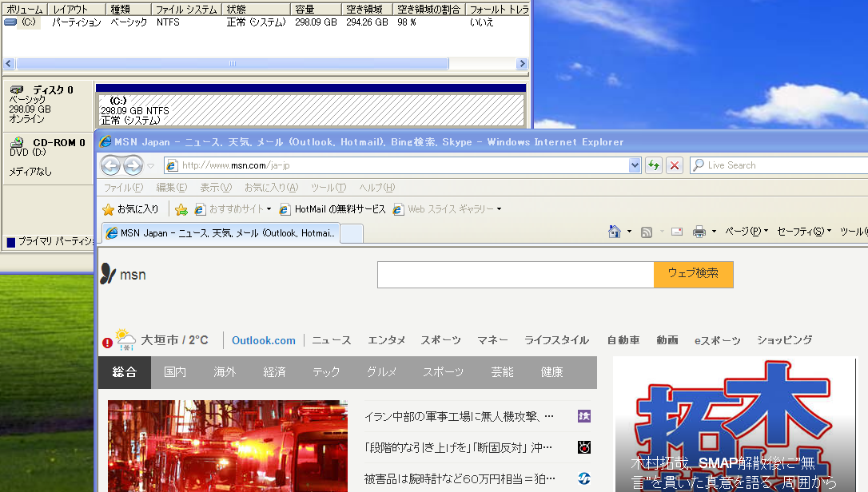Open おすすめサイト suggested sites dropdown
The image size is (868, 492).
[x=233, y=209]
